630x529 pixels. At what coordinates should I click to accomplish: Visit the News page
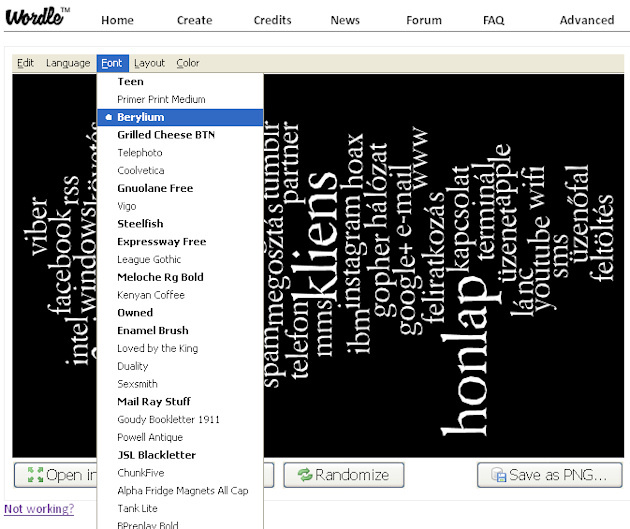[345, 20]
